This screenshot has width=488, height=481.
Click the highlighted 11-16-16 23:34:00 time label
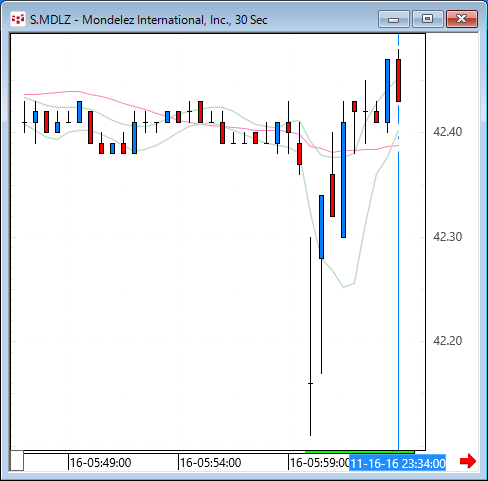pos(398,463)
